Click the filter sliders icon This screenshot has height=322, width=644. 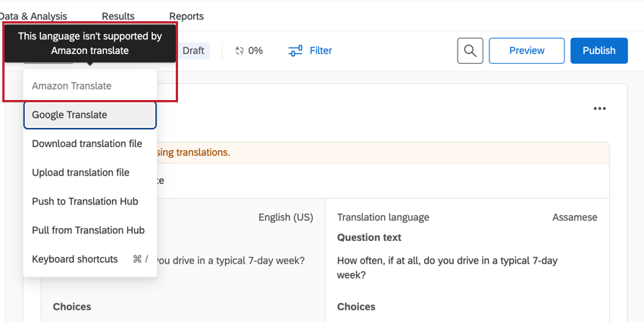tap(295, 51)
